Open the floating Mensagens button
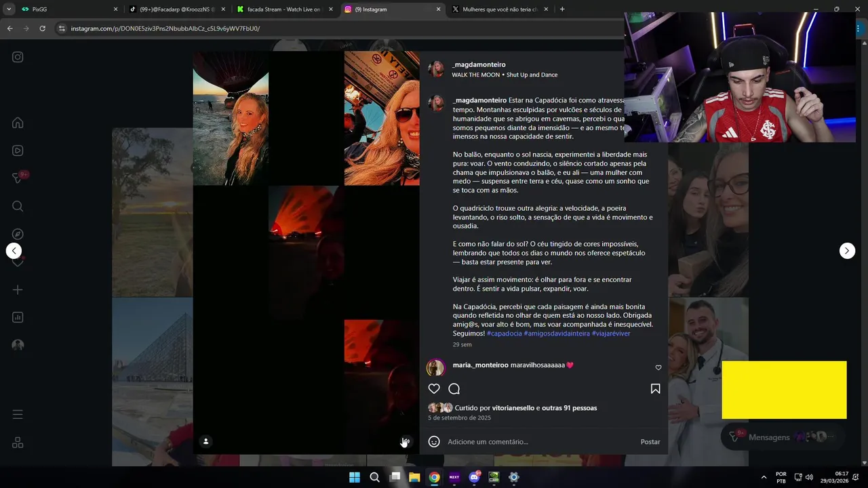 click(x=782, y=437)
